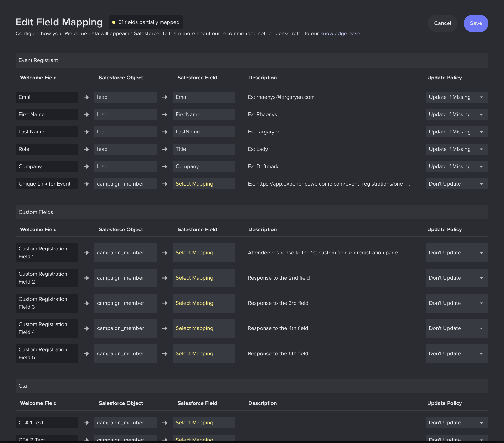Click Custom Fields 'Salesforce Object' column header

[121, 230]
